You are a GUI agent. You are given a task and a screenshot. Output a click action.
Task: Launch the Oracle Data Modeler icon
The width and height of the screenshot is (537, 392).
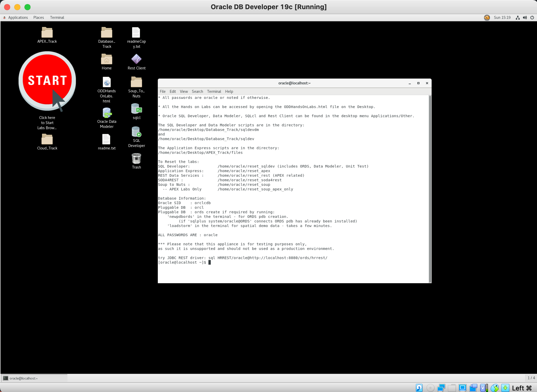[x=106, y=118]
